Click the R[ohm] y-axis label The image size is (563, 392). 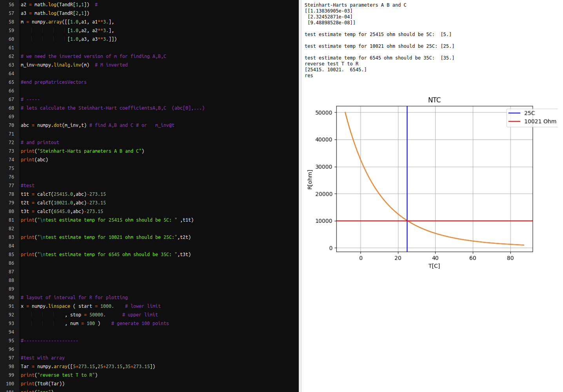point(310,180)
